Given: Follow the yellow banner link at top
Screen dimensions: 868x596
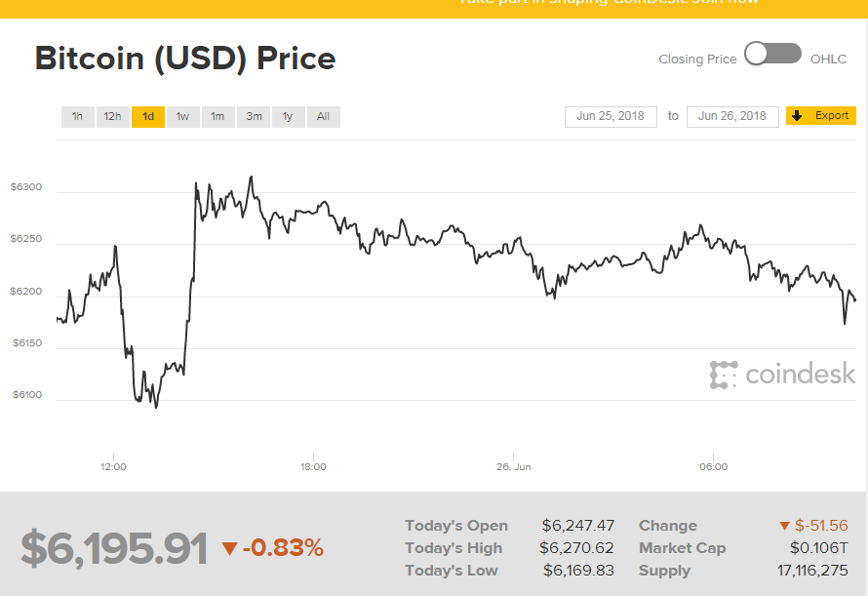Looking at the screenshot, I should (x=609, y=3).
